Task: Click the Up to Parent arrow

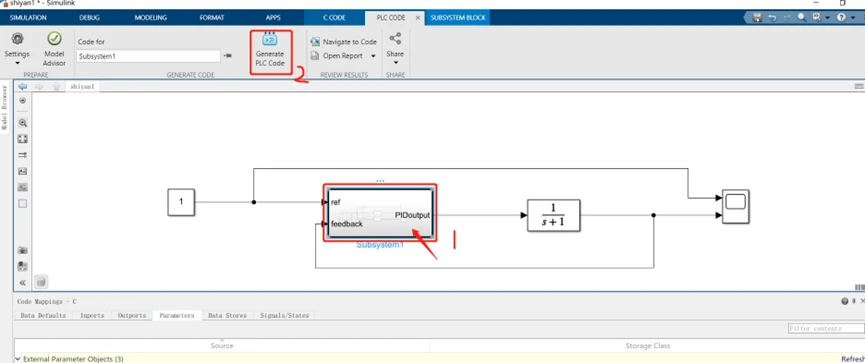Action: (56, 87)
